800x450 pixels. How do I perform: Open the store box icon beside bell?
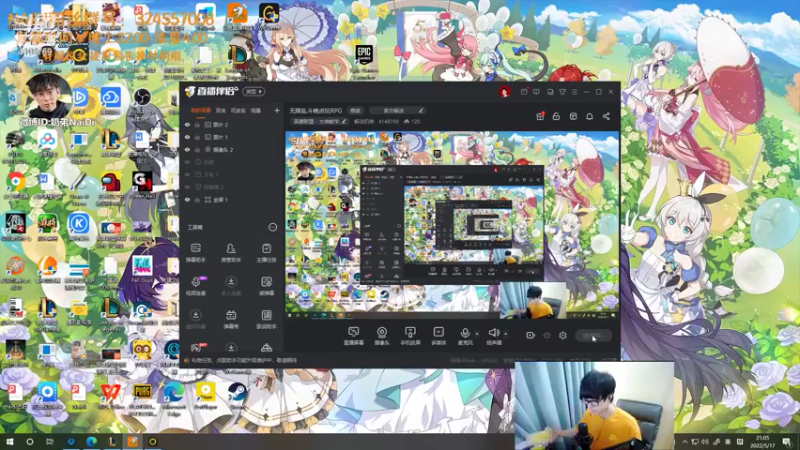(x=573, y=116)
